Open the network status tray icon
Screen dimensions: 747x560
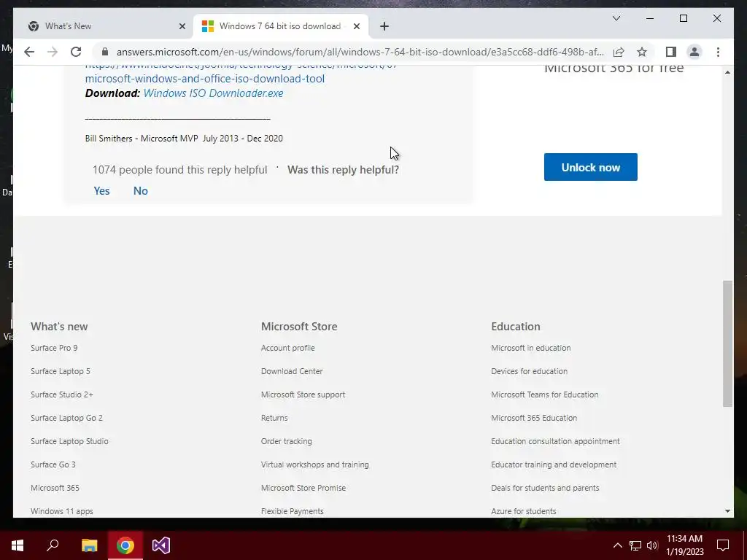click(x=635, y=545)
